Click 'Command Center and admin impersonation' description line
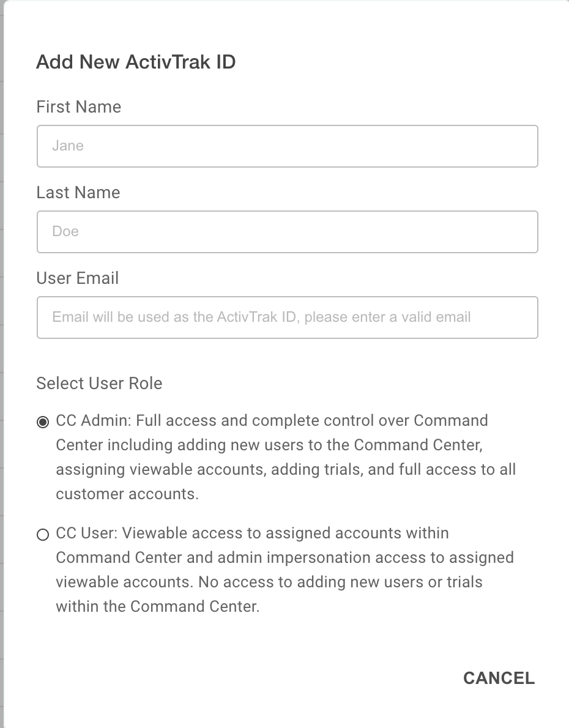Image resolution: width=569 pixels, height=728 pixels. click(x=284, y=557)
